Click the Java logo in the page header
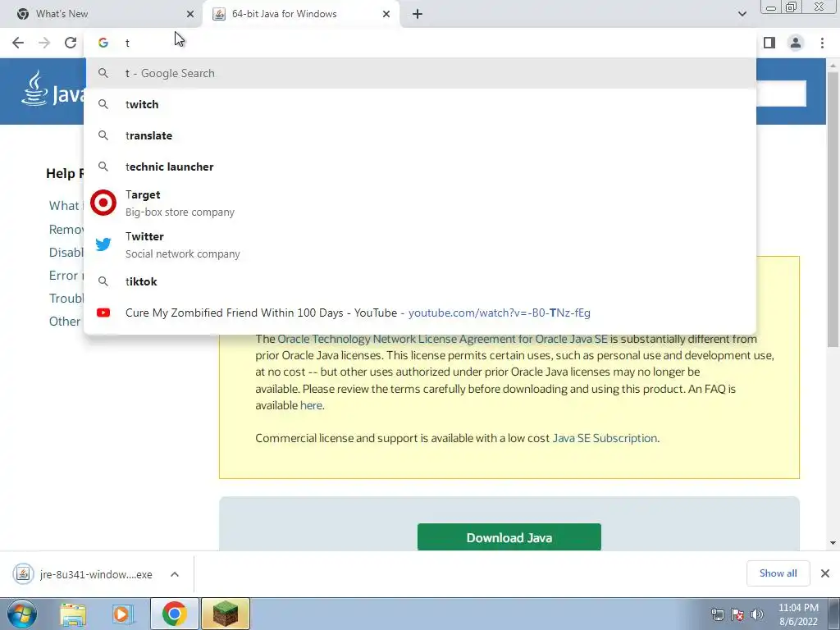Viewport: 840px width, 630px height. 52,90
